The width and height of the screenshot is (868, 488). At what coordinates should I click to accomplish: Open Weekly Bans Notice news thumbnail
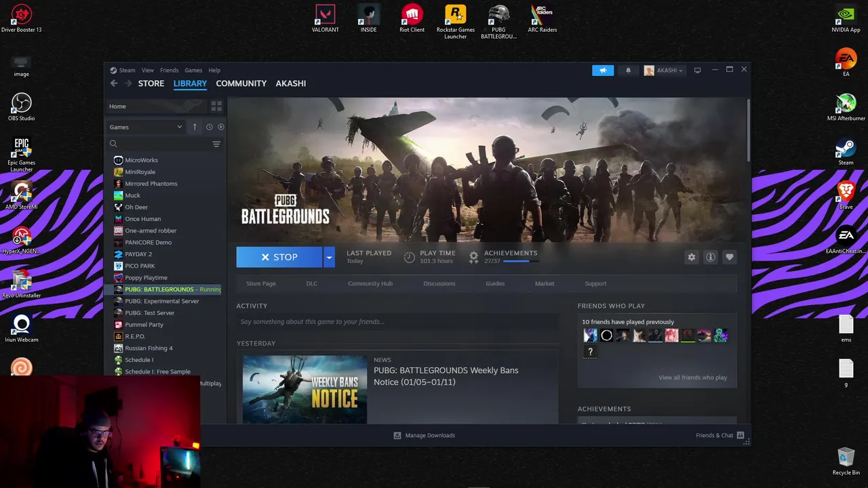click(x=304, y=390)
